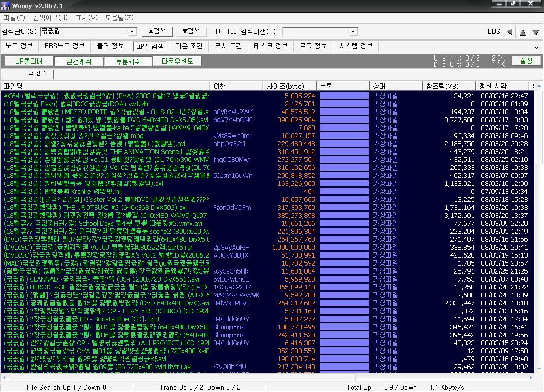Click the BBS left arrow icon

coord(509,32)
